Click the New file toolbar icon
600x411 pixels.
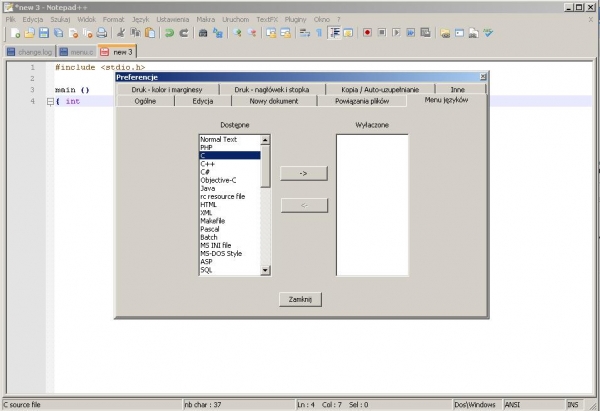pyautogui.click(x=14, y=33)
